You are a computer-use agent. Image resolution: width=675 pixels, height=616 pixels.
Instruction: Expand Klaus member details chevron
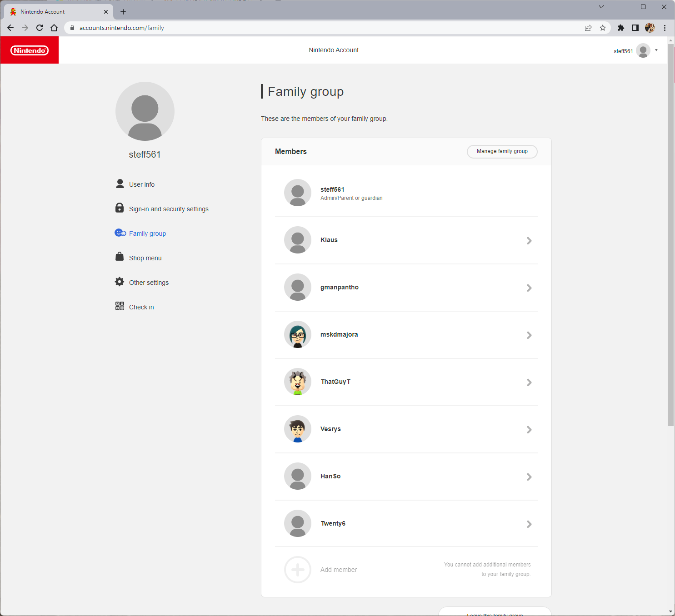pos(529,241)
